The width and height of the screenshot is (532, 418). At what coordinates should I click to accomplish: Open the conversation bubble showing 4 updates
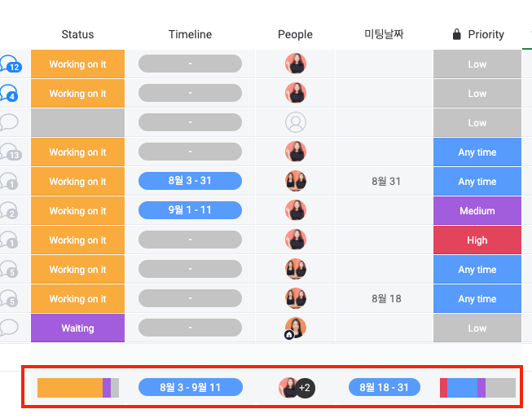pyautogui.click(x=9, y=93)
